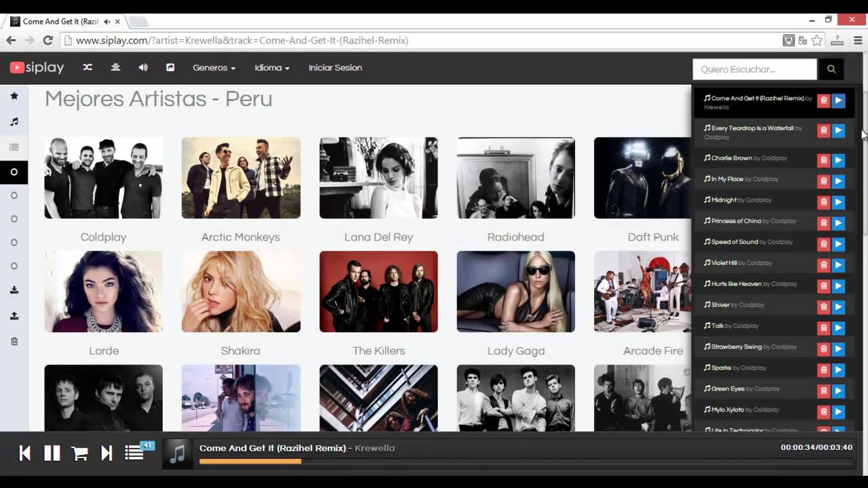Select the fifth circle in the left sidebar
This screenshot has width=868, height=488.
pos(14,266)
